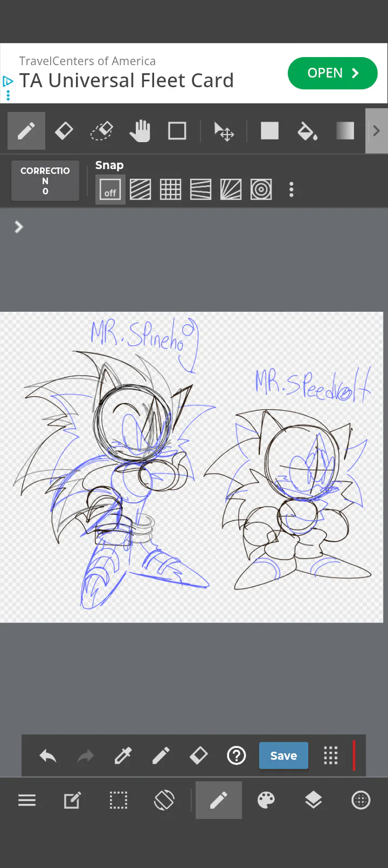Tap the OPEN ad button
Screen dimensions: 388x868
332,73
